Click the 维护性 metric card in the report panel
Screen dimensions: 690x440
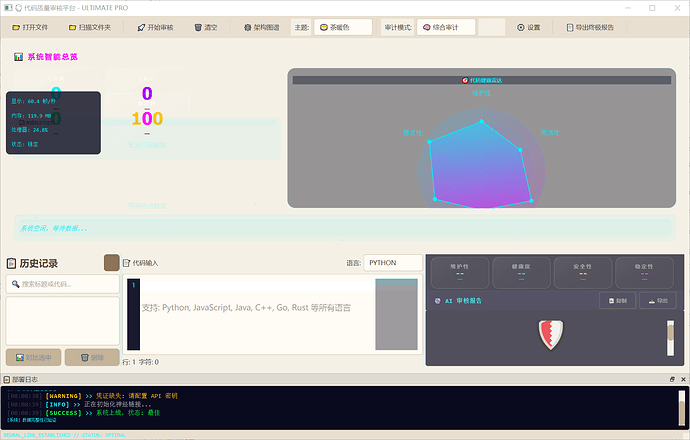(x=459, y=273)
